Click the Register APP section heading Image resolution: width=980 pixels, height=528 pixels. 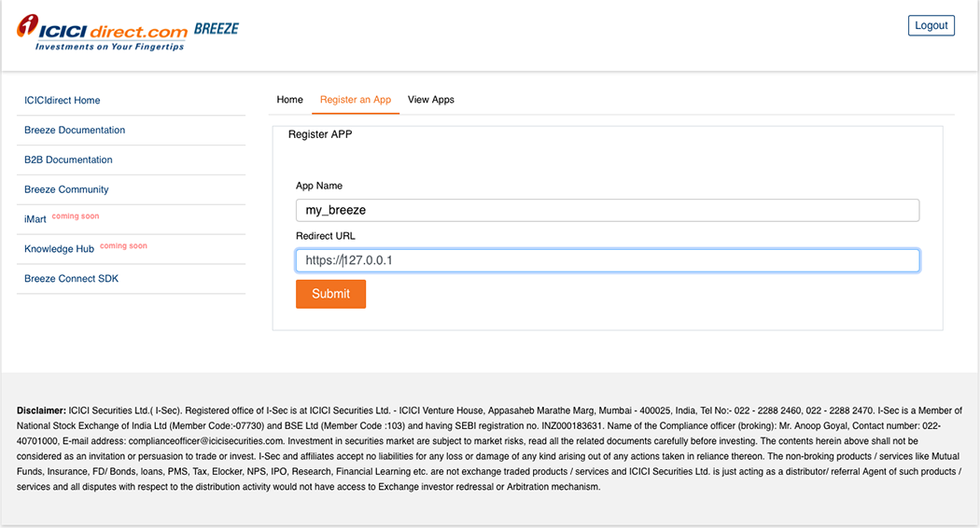tap(320, 134)
